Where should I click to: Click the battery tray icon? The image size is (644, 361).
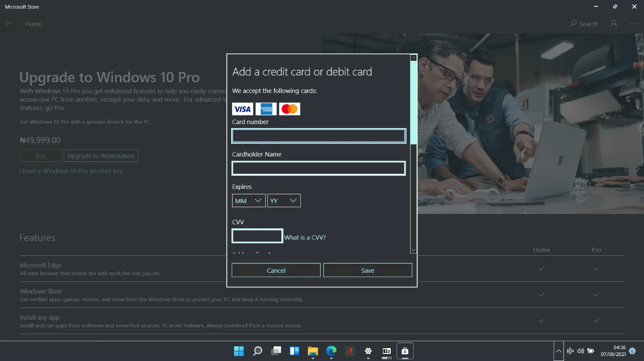coord(591,351)
